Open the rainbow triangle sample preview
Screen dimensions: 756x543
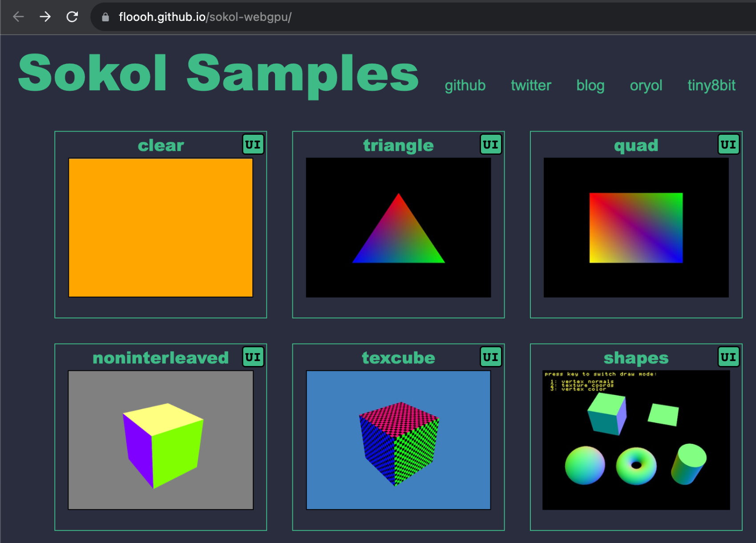point(398,227)
